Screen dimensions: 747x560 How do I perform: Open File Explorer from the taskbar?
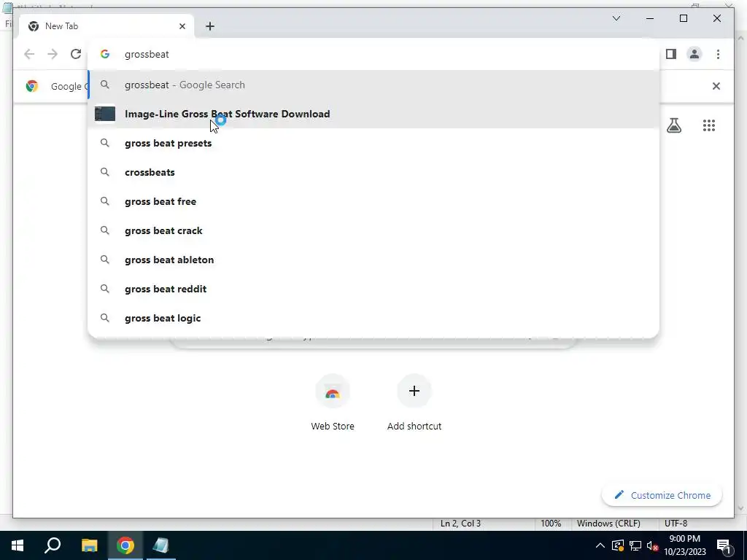pyautogui.click(x=89, y=545)
